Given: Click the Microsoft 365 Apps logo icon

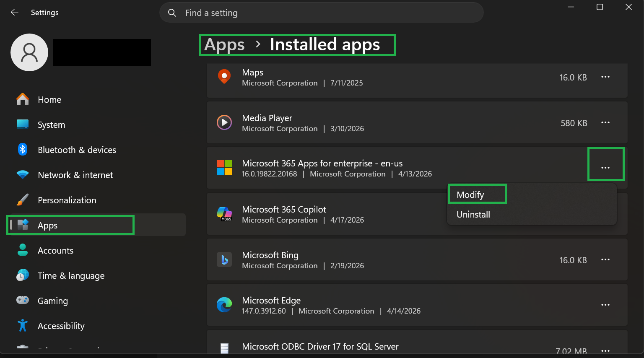Looking at the screenshot, I should coord(224,168).
